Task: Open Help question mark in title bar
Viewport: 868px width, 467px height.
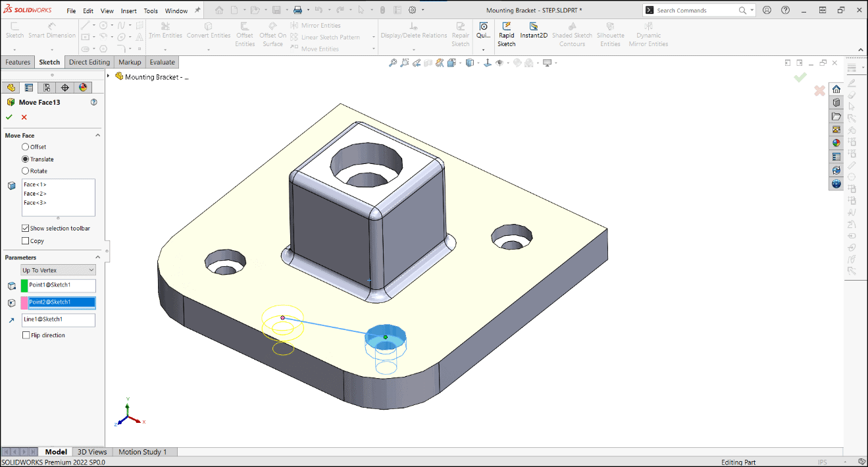Action: 784,10
